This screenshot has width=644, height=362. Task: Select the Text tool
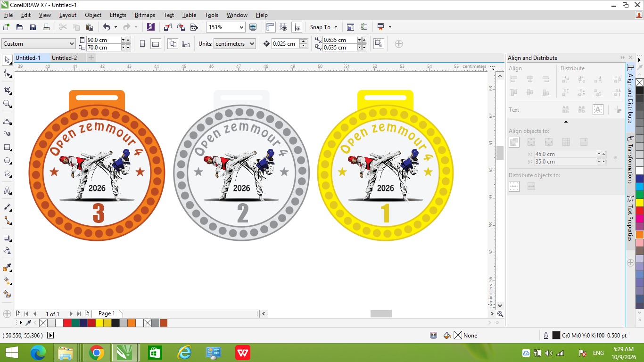tap(8, 191)
